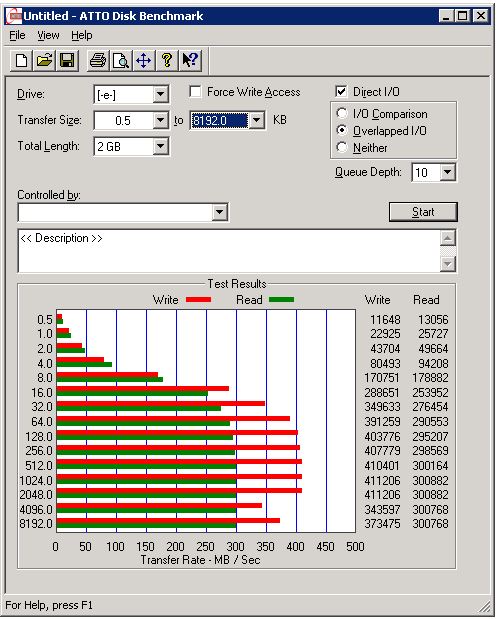497x619 pixels.
Task: Click the ATTO app icon in title bar
Action: [14, 16]
